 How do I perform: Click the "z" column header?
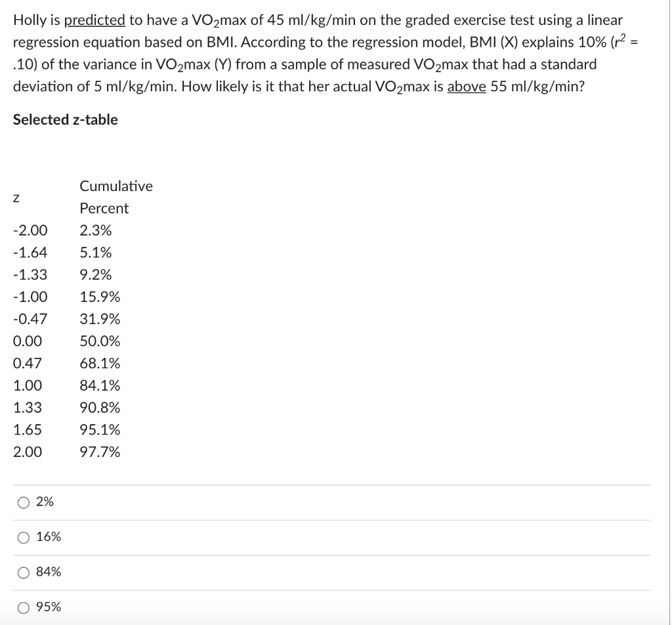(x=16, y=198)
